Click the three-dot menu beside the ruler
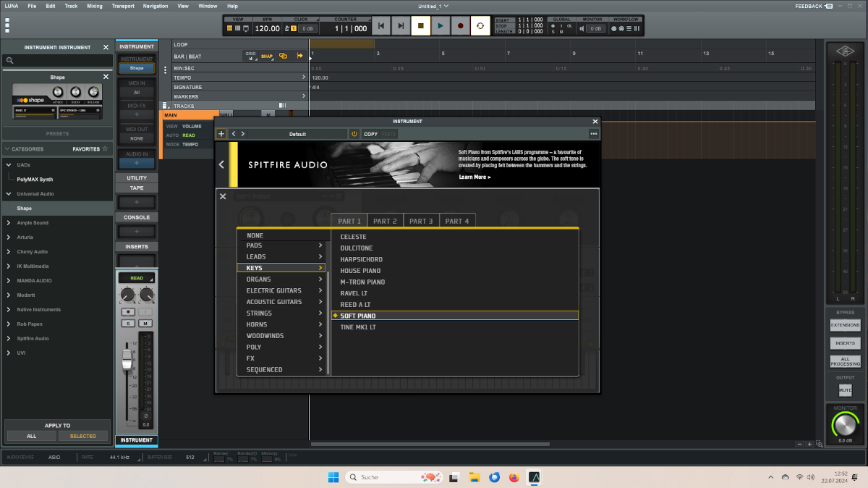868x488 pixels. pos(166,70)
